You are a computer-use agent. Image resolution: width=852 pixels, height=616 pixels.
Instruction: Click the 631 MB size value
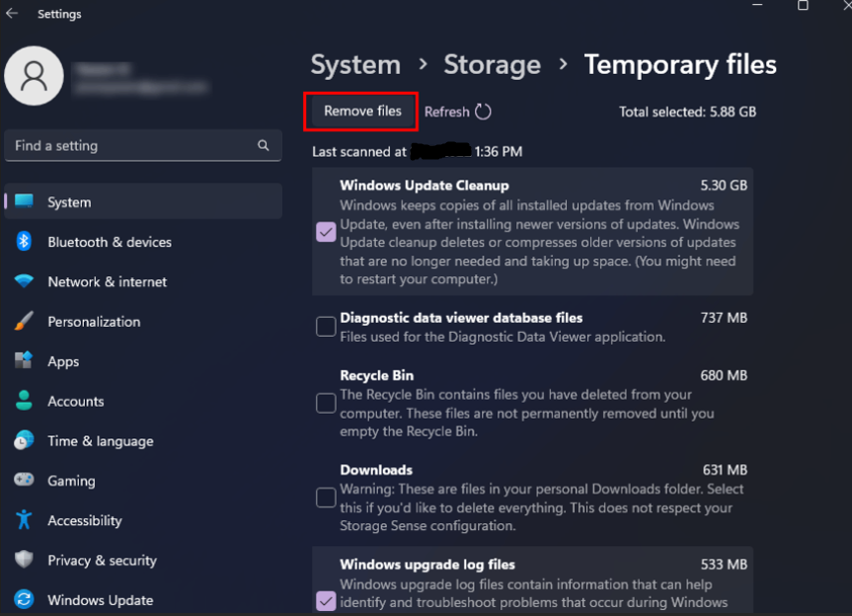[725, 470]
